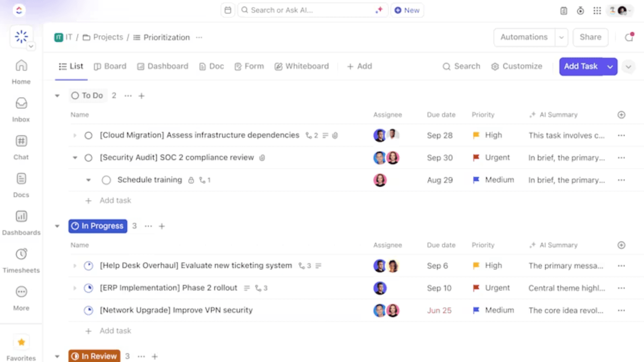Open row options for Cloud Migration task

click(x=621, y=136)
